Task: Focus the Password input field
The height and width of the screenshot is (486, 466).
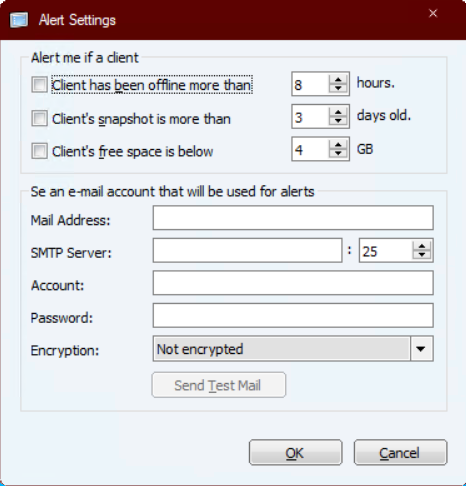Action: [x=293, y=315]
